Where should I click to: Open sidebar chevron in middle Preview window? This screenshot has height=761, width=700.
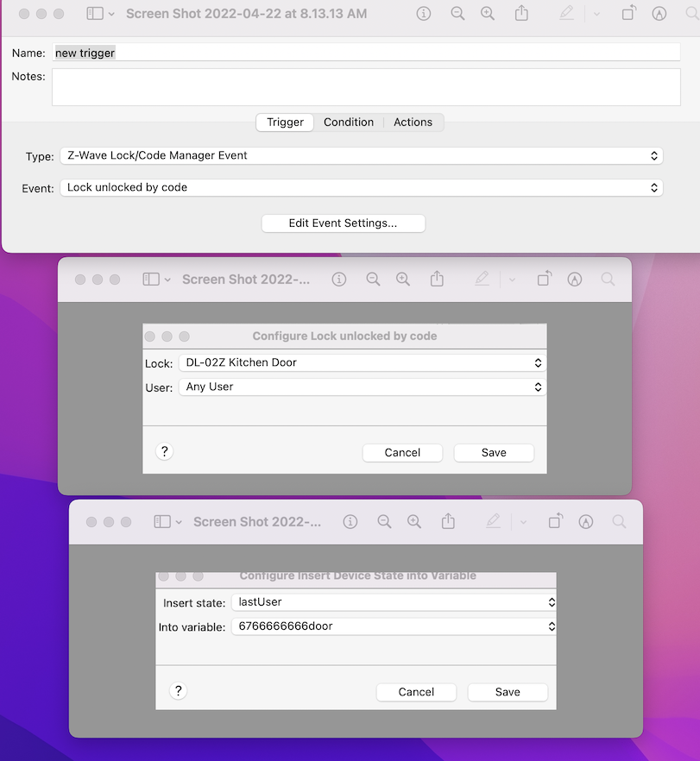pyautogui.click(x=168, y=280)
